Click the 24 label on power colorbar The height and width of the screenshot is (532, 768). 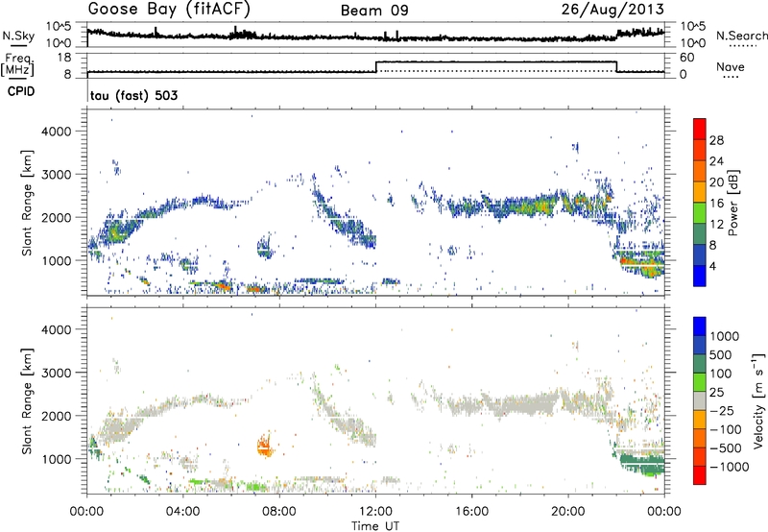tap(716, 161)
